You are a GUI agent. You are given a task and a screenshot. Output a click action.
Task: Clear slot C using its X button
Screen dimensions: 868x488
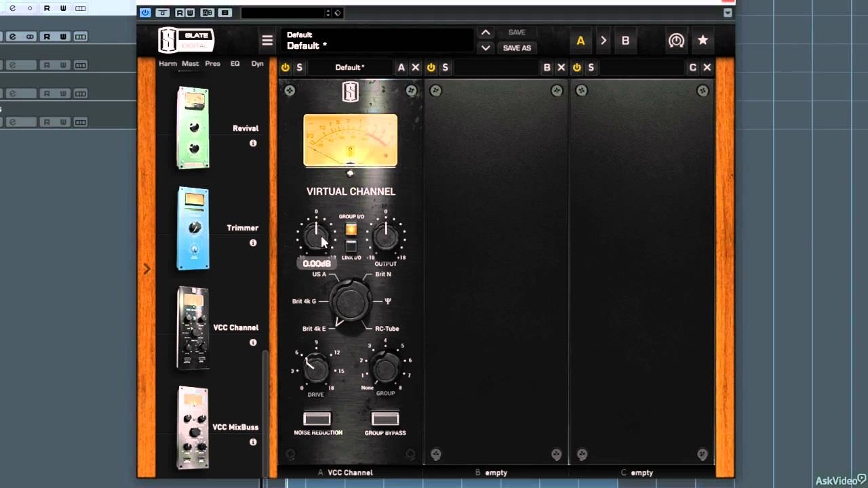[707, 67]
